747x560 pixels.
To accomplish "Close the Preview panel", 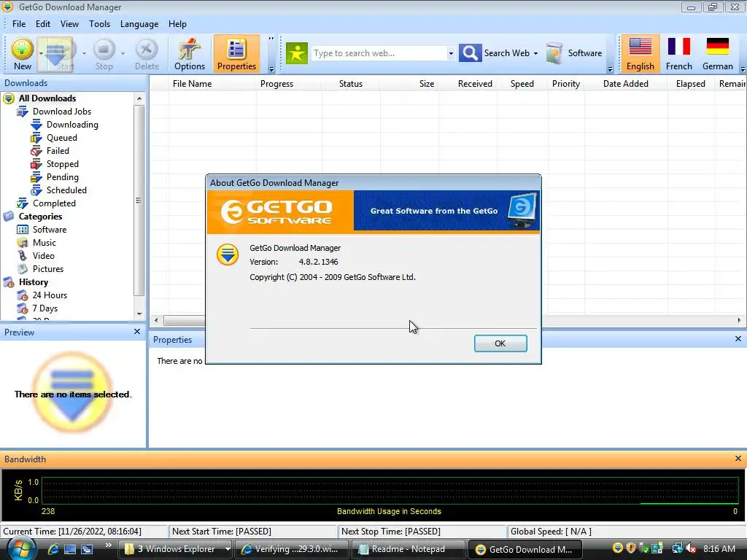I will [137, 332].
